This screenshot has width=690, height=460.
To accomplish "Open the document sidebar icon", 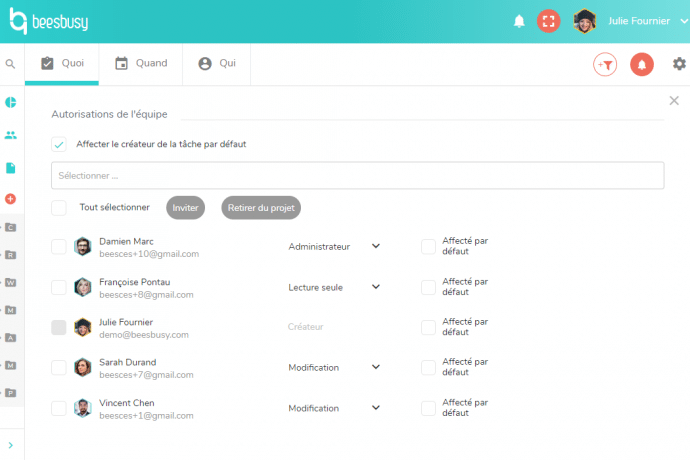I will click(x=11, y=168).
